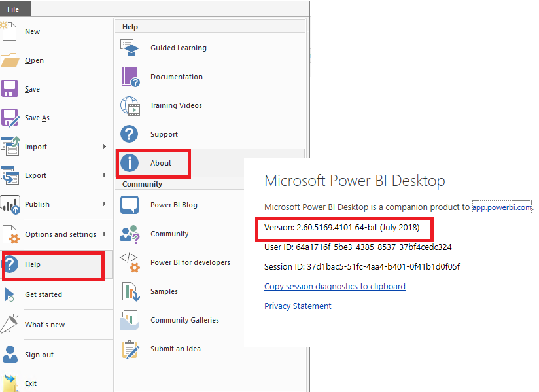This screenshot has width=539, height=392.
Task: Click the User ID line
Action: click(358, 247)
